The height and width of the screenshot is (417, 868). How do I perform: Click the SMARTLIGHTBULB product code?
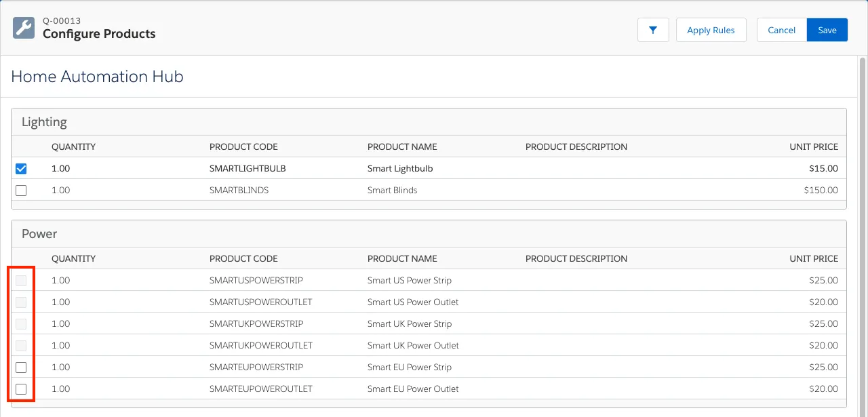pos(248,168)
